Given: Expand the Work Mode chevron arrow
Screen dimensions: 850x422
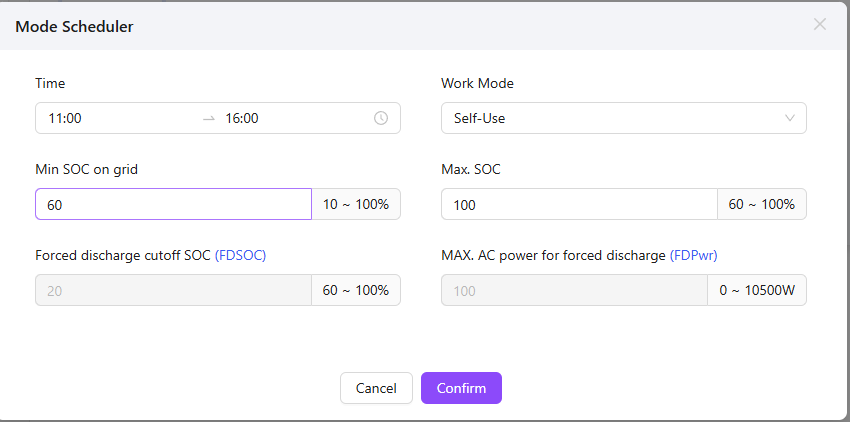Looking at the screenshot, I should coord(790,118).
